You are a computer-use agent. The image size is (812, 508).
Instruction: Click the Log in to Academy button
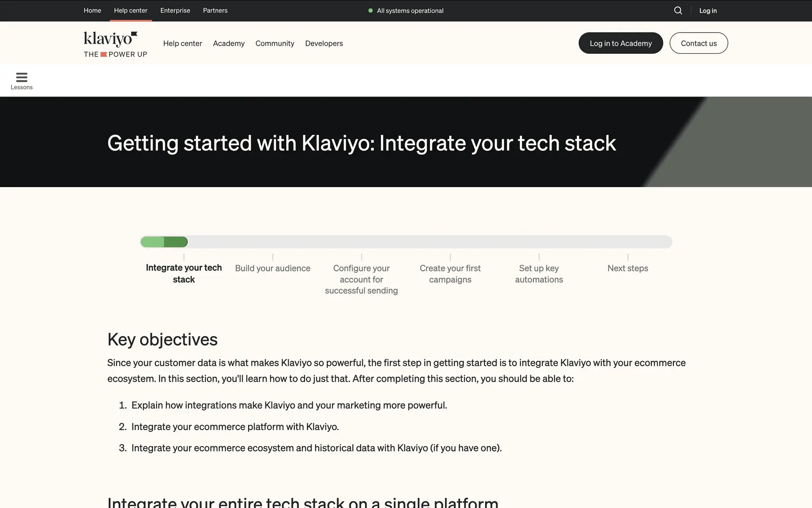(620, 43)
